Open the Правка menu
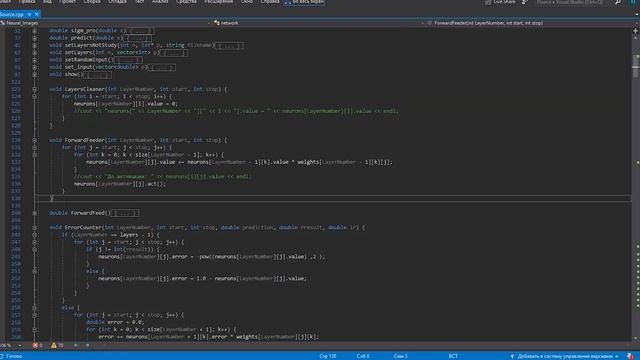This screenshot has width=640, height=360. click(27, 2)
